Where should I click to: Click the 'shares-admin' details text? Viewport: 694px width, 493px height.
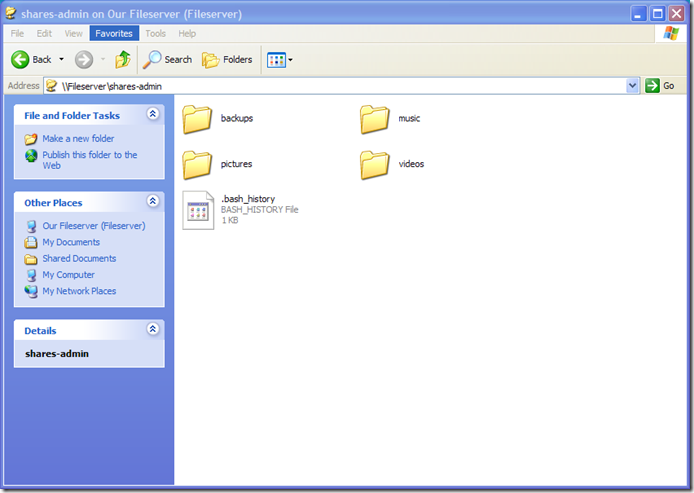pyautogui.click(x=57, y=354)
